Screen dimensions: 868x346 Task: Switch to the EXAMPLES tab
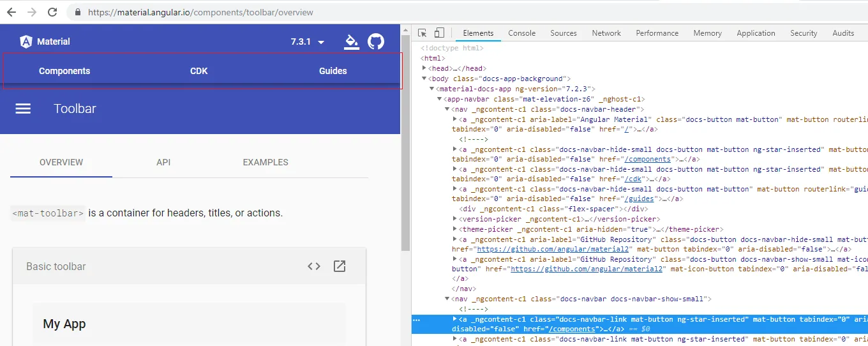[266, 162]
